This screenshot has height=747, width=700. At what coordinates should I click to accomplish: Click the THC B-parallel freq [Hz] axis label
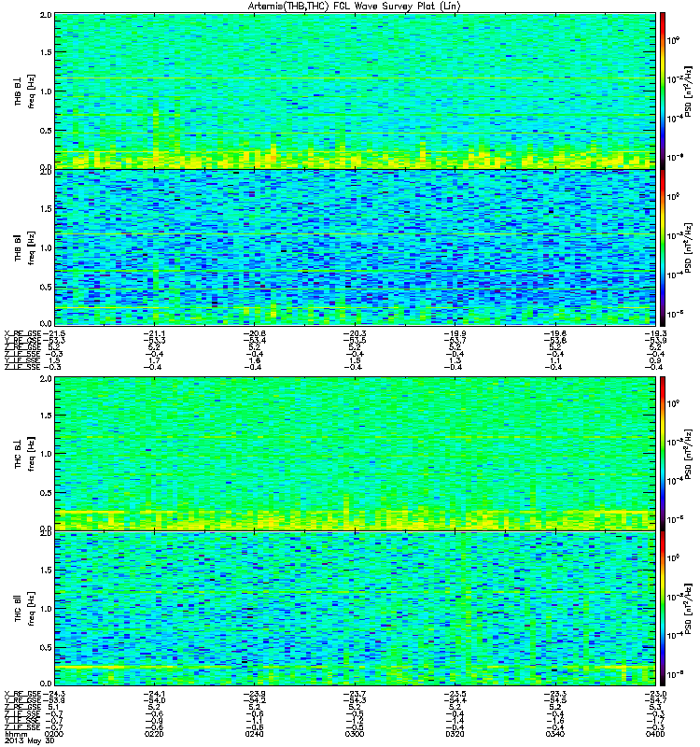point(31,609)
